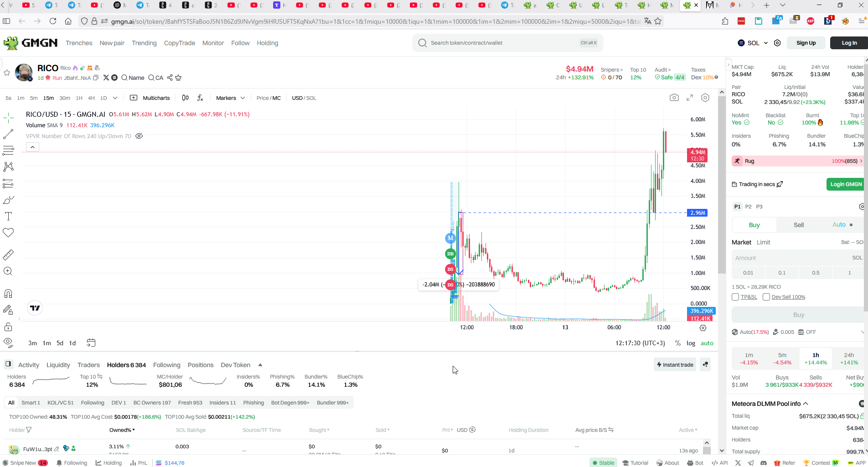Screen dimensions: 868x467
Task: Enable the Dev Sell 100% checkbox
Action: pos(766,297)
